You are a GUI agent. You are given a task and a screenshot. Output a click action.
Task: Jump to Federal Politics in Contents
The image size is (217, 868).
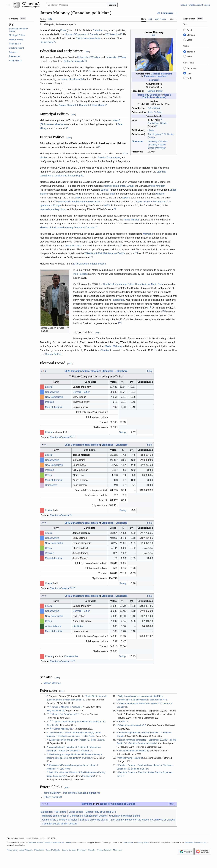[x=16, y=39]
